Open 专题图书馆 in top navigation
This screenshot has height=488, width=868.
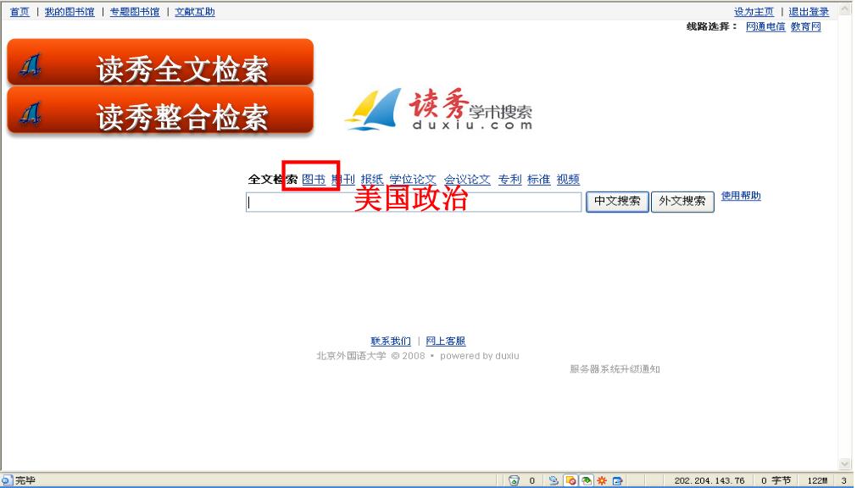[135, 12]
